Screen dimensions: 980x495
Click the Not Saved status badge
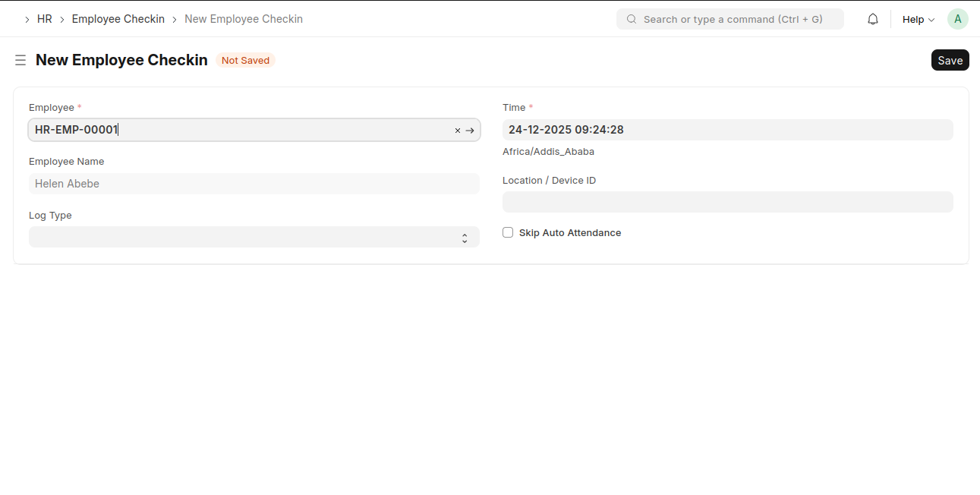click(245, 61)
